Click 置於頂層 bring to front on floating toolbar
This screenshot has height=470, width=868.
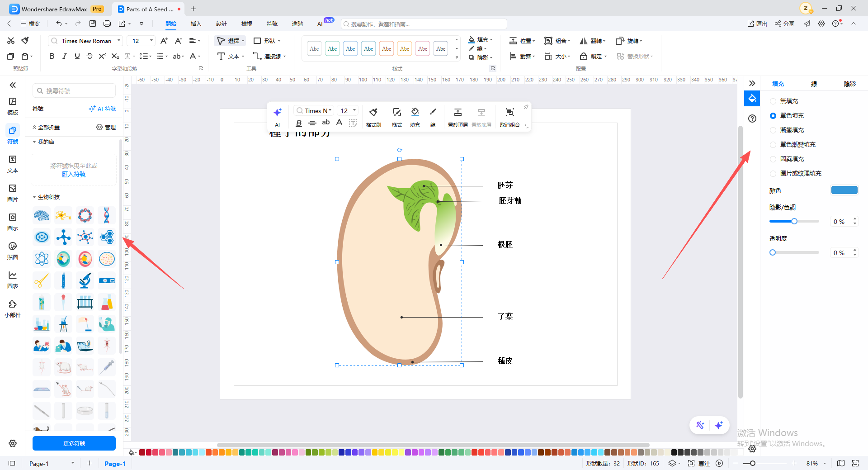click(x=458, y=118)
